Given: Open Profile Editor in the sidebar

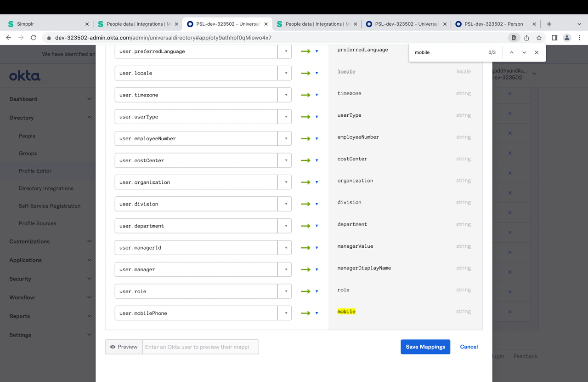Looking at the screenshot, I should click(x=35, y=171).
